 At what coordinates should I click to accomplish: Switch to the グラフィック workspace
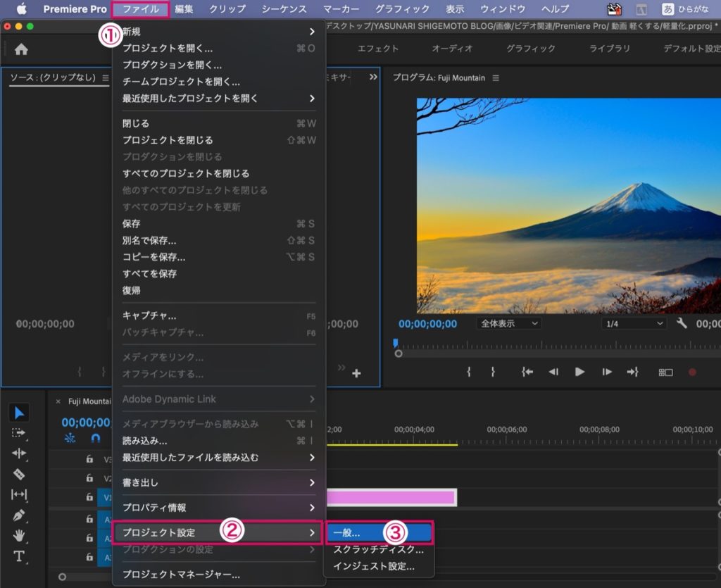pyautogui.click(x=531, y=49)
